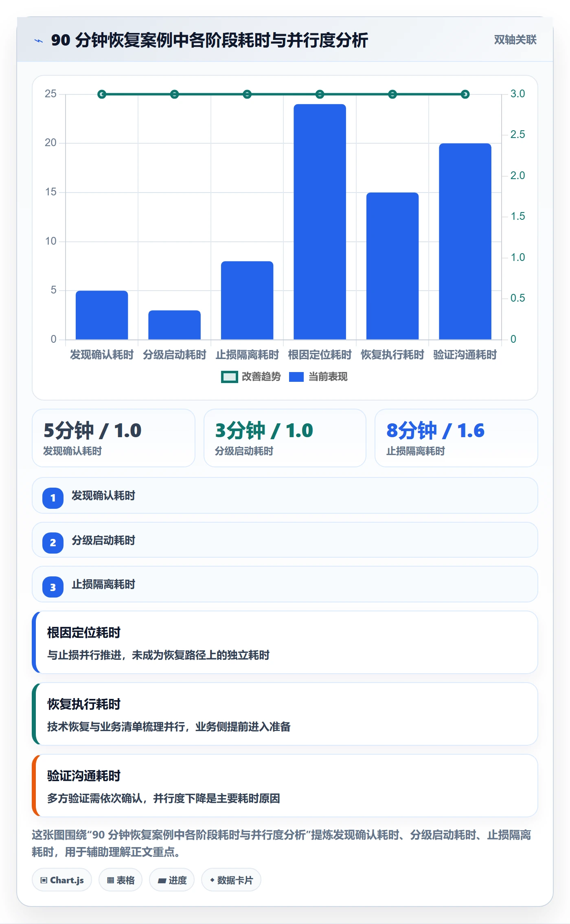
Task: Click the diamond icon in 数据卡片 chip
Action: (x=212, y=880)
